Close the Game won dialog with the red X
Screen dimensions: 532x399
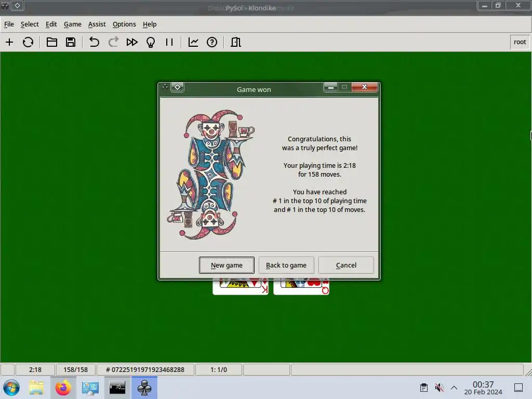click(364, 87)
